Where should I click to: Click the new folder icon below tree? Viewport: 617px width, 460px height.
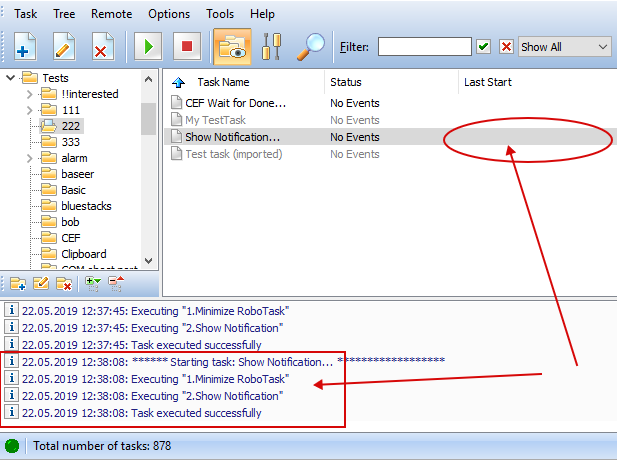17,284
